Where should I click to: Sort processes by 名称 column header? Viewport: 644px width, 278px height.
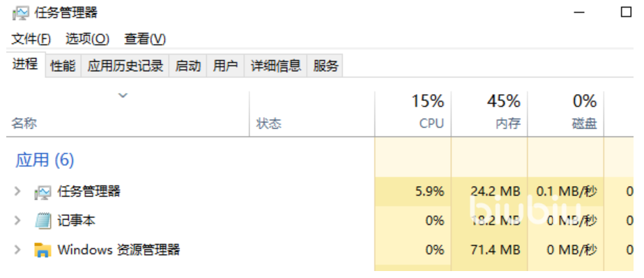tap(128, 114)
